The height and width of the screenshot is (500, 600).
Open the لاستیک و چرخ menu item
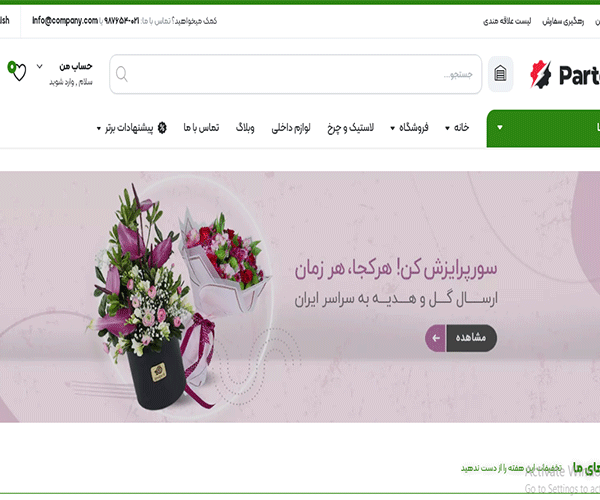(x=351, y=127)
